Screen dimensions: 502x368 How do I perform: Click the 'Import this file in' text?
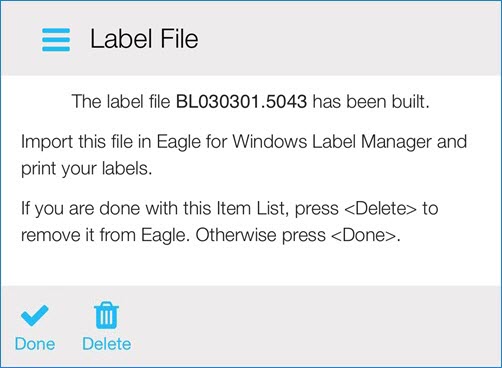pyautogui.click(x=86, y=142)
